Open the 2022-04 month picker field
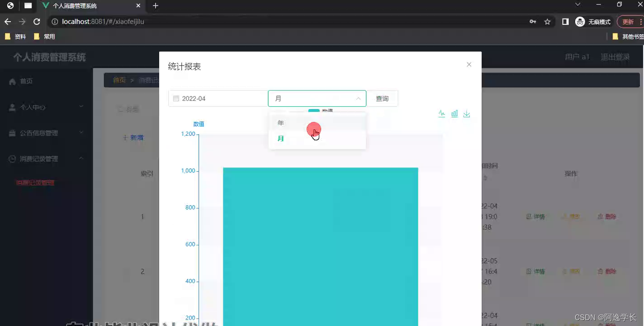 point(218,98)
